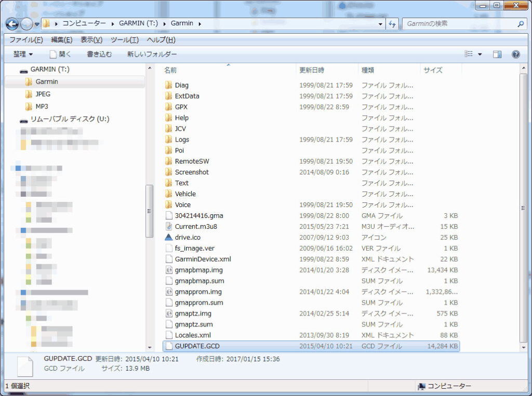Select the JCV folder icon
Image resolution: width=532 pixels, height=396 pixels.
169,129
